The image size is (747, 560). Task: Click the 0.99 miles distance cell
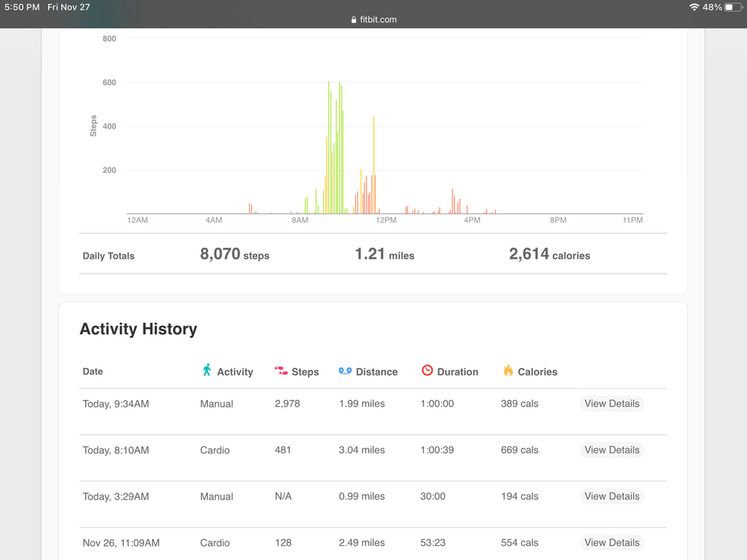coord(362,496)
